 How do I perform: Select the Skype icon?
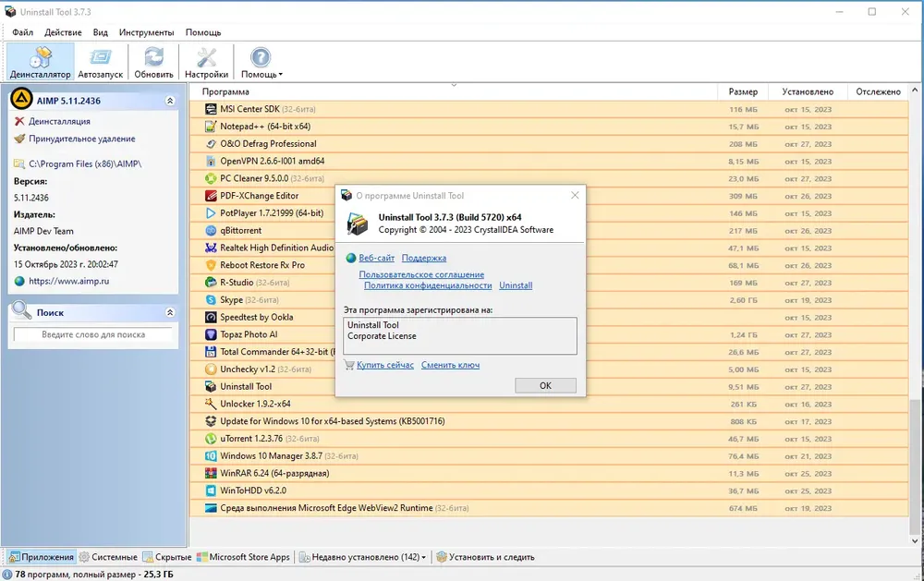(x=211, y=300)
